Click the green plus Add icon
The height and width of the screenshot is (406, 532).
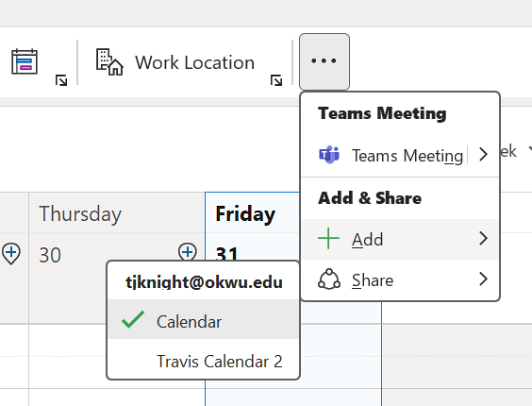[328, 239]
